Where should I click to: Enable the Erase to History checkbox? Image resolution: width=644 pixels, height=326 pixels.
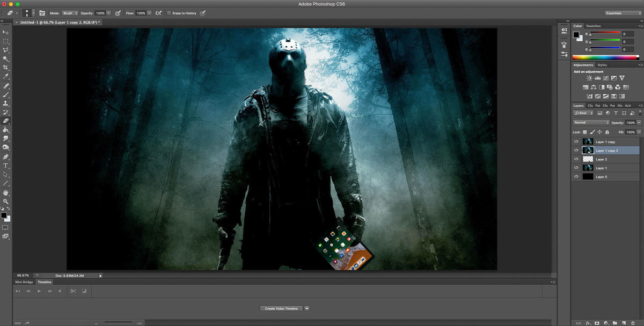click(x=169, y=13)
